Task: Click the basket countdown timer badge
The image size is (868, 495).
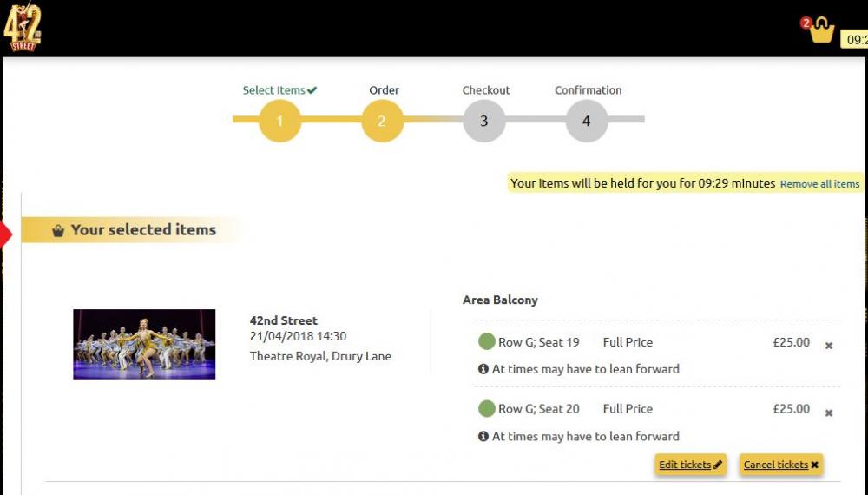Action: pos(854,40)
